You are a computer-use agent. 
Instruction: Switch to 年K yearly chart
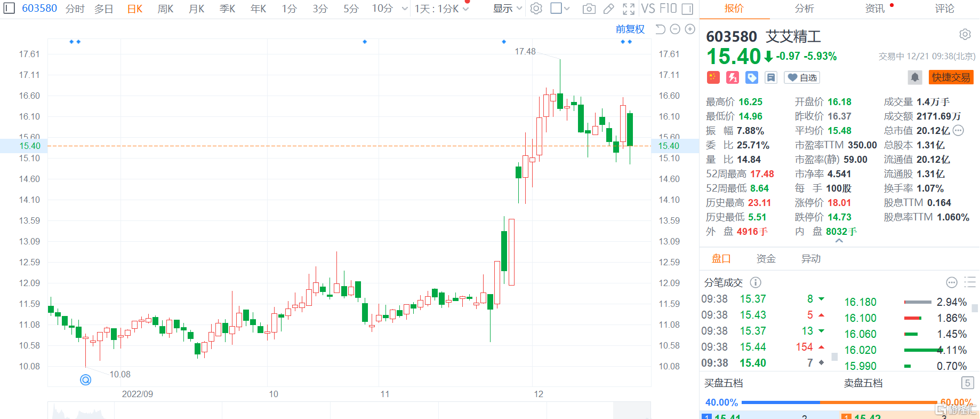tap(259, 9)
